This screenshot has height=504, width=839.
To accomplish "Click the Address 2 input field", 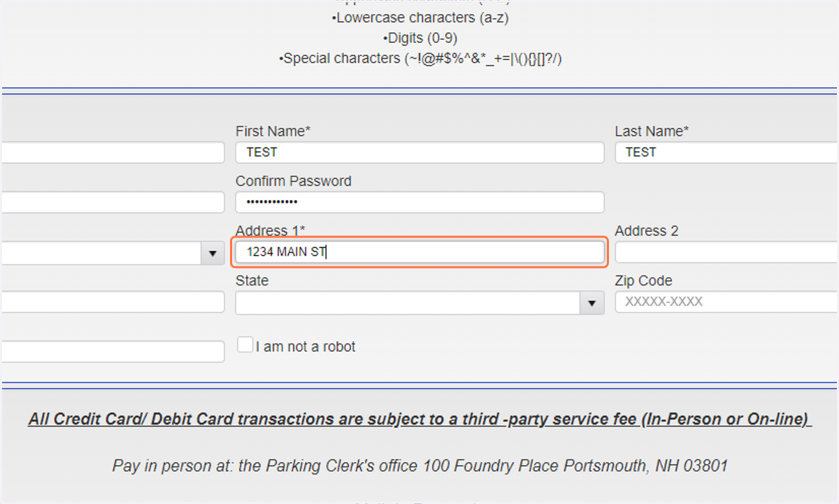I will point(727,252).
